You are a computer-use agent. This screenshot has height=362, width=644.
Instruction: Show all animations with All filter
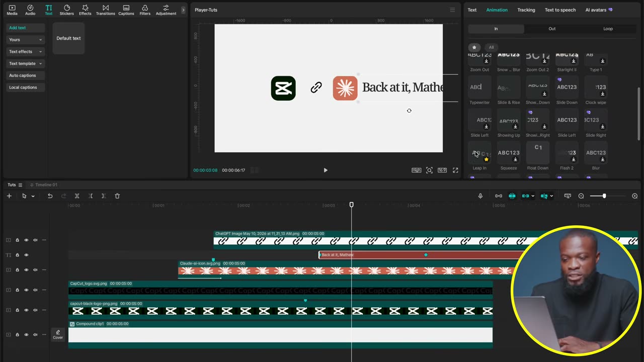click(x=492, y=48)
